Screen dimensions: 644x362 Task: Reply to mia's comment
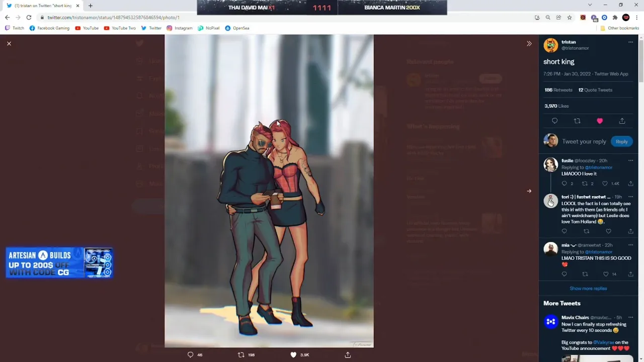(564, 274)
